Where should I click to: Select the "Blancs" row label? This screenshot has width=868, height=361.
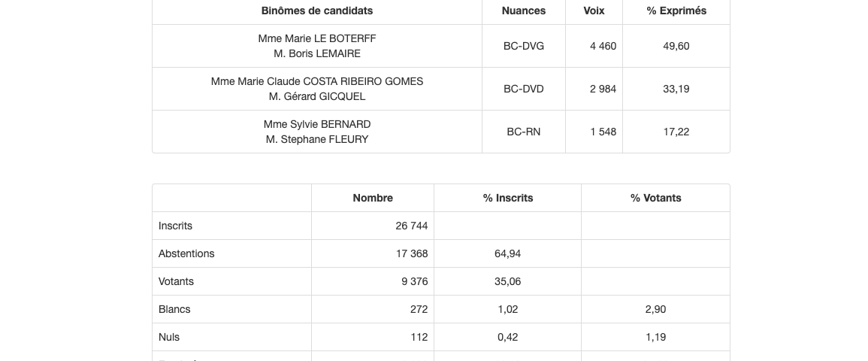[174, 309]
